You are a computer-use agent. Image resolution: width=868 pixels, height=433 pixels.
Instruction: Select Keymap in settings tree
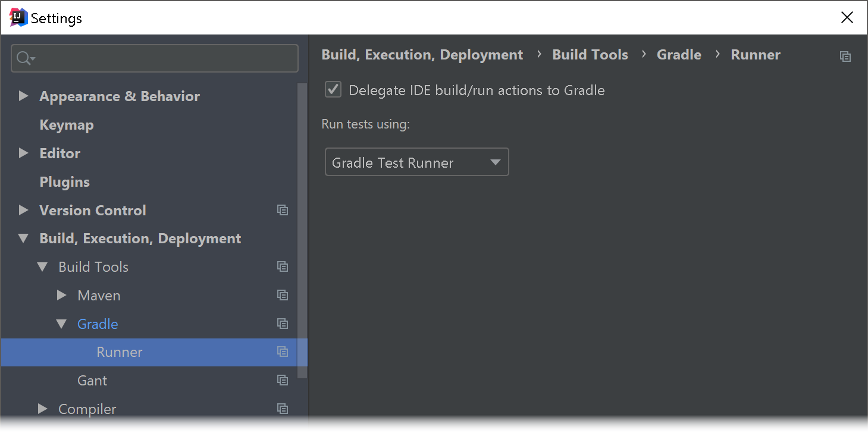(x=67, y=125)
